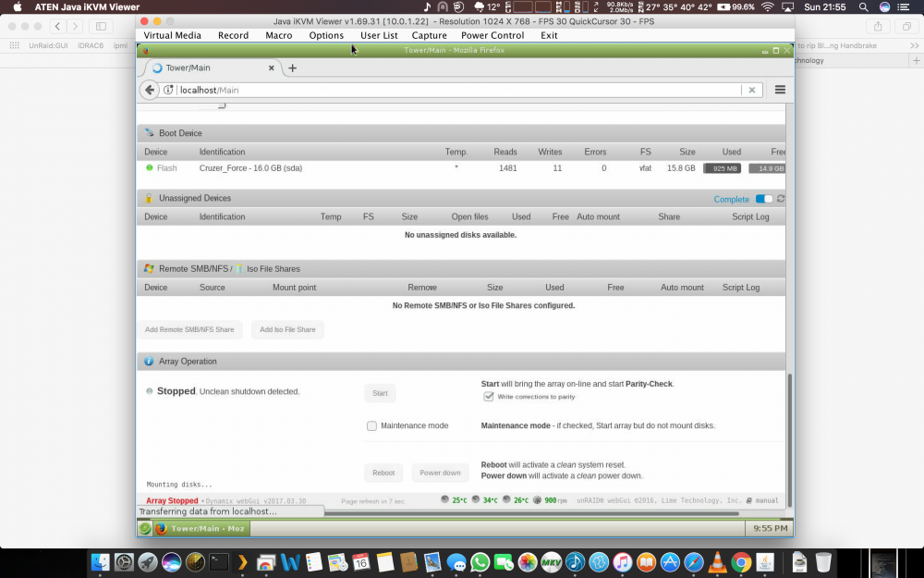924x578 pixels.
Task: Open Google Chrome from the Dock
Action: (741, 562)
